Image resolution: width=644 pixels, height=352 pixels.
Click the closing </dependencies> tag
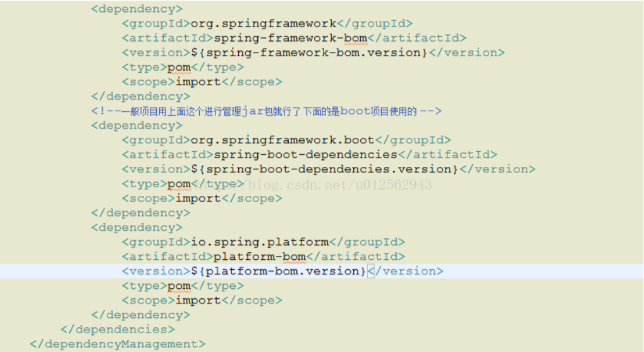click(x=118, y=329)
